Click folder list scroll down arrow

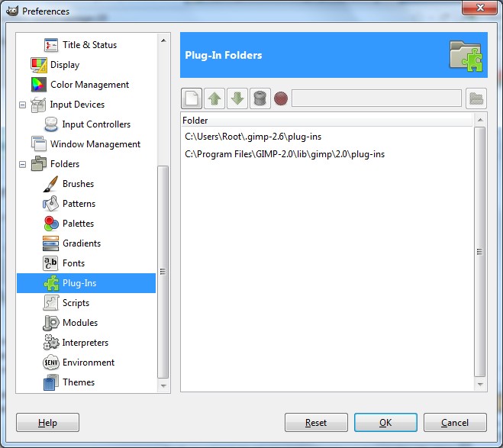(x=480, y=384)
